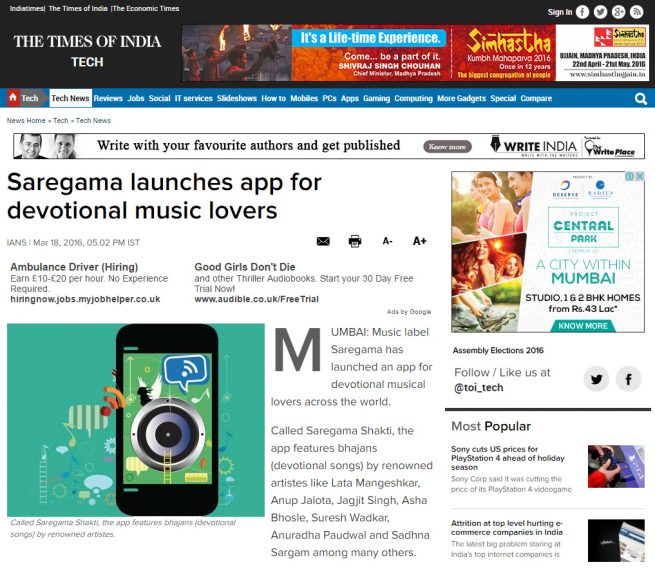Open the Reviews menu item

108,99
